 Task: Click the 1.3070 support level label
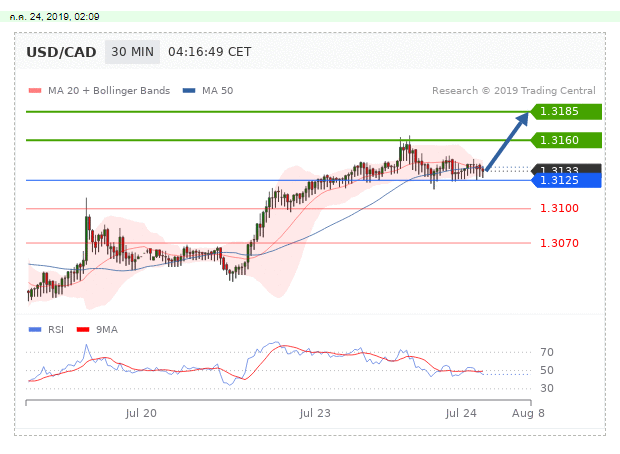[559, 243]
